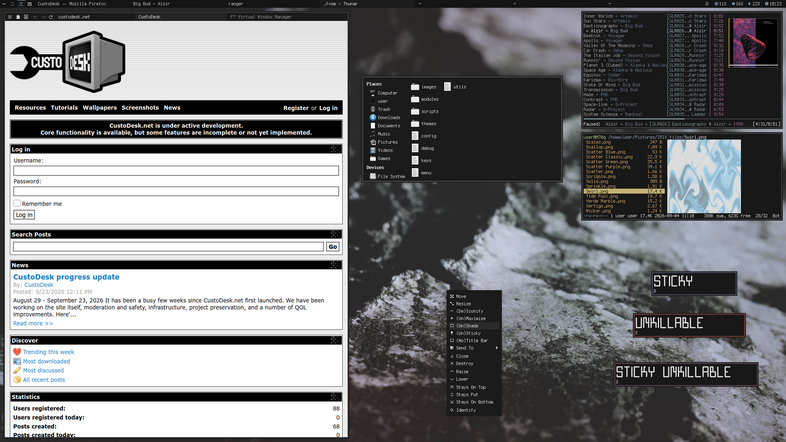Image resolution: width=786 pixels, height=442 pixels.
Task: Open Wallpapers in CustoDesk nav bar
Action: tap(100, 108)
